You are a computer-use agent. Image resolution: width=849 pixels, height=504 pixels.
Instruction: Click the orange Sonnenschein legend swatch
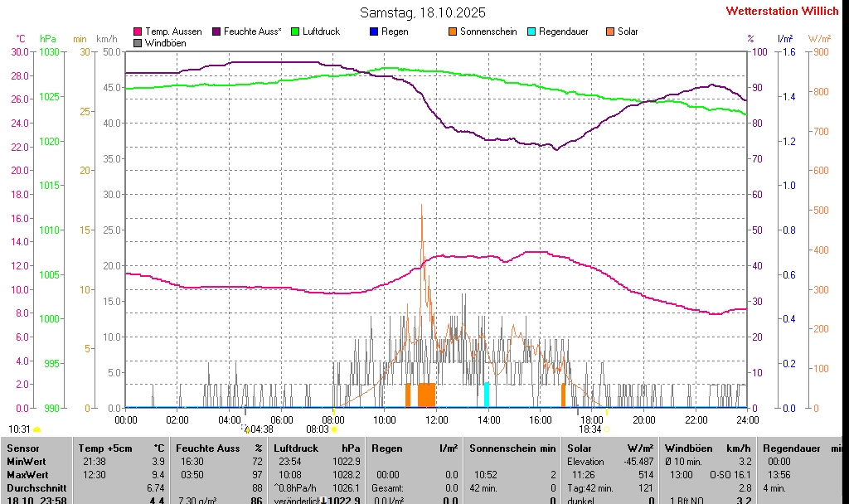pyautogui.click(x=453, y=31)
